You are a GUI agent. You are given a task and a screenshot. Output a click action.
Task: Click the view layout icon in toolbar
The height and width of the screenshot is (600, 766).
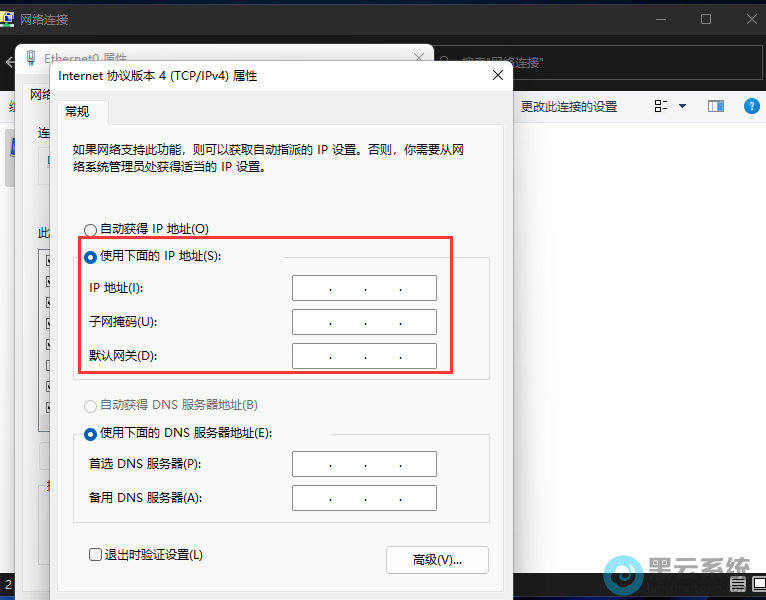tap(660, 106)
